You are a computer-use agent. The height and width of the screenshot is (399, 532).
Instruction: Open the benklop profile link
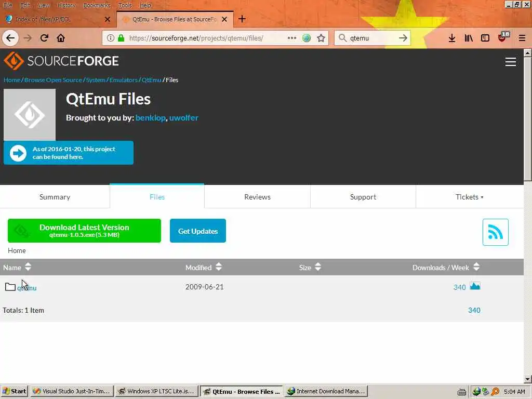click(x=150, y=118)
